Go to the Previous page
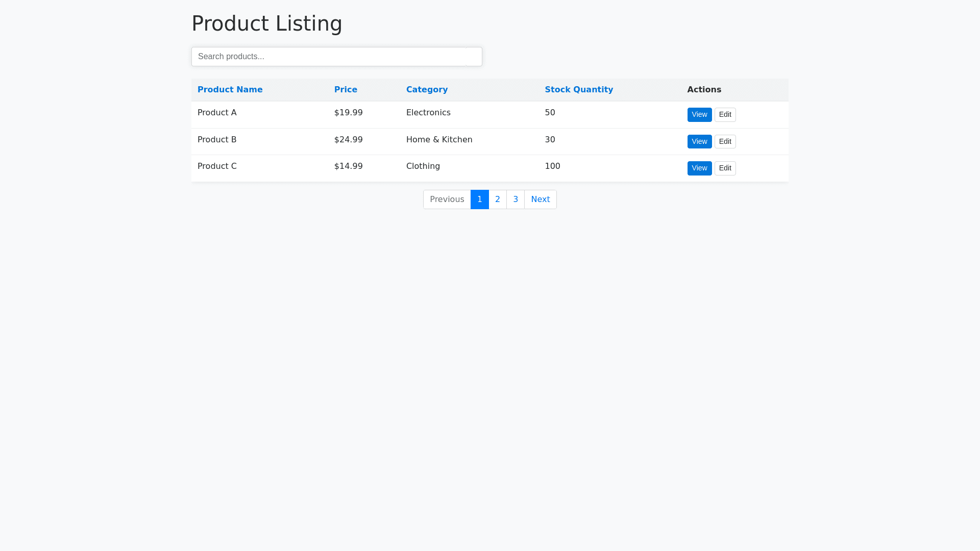This screenshot has width=980, height=551. pos(447,199)
